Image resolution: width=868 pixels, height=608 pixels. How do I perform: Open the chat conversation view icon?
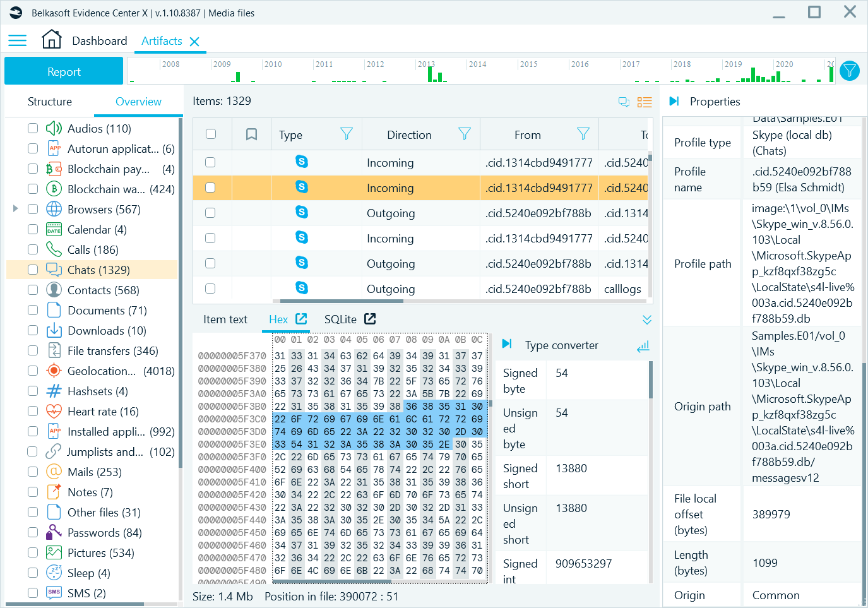(x=624, y=102)
